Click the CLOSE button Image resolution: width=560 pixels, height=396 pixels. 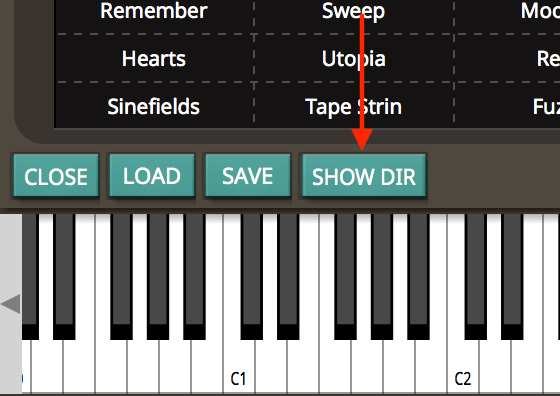[x=56, y=176]
